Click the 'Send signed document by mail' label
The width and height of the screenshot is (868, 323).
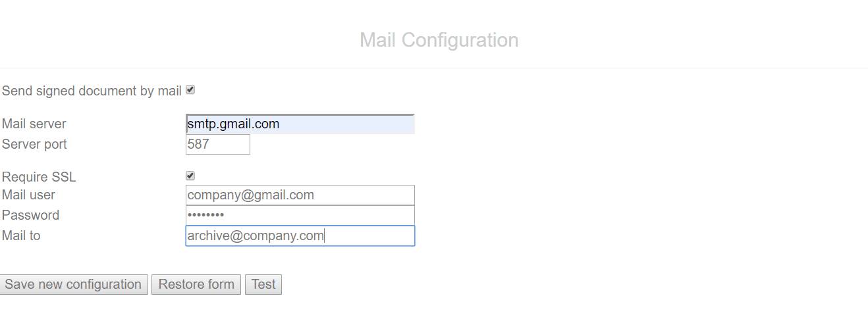tap(92, 91)
